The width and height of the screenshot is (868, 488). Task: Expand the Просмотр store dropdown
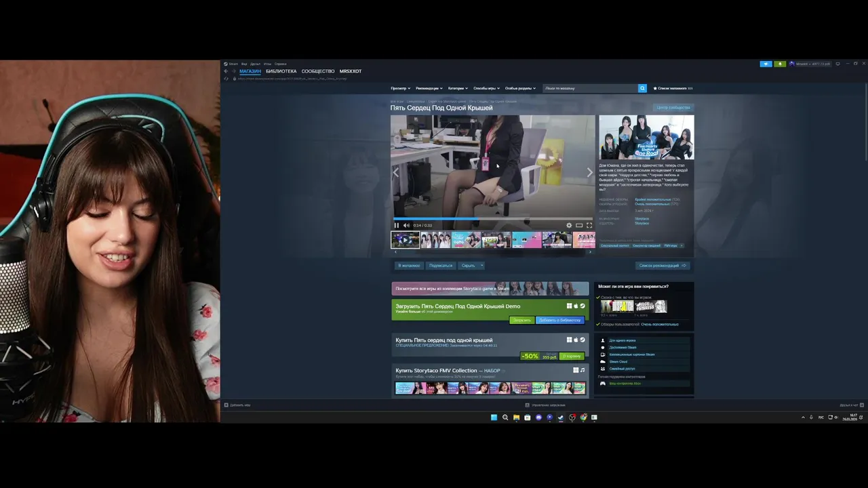tap(401, 88)
